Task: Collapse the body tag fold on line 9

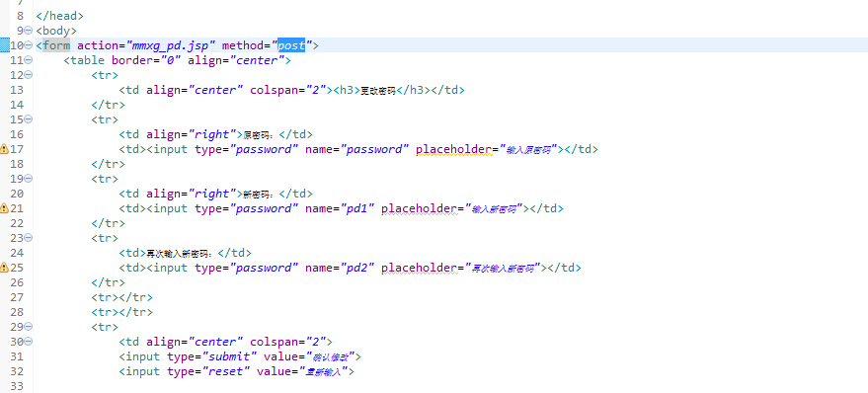Action: click(x=29, y=31)
